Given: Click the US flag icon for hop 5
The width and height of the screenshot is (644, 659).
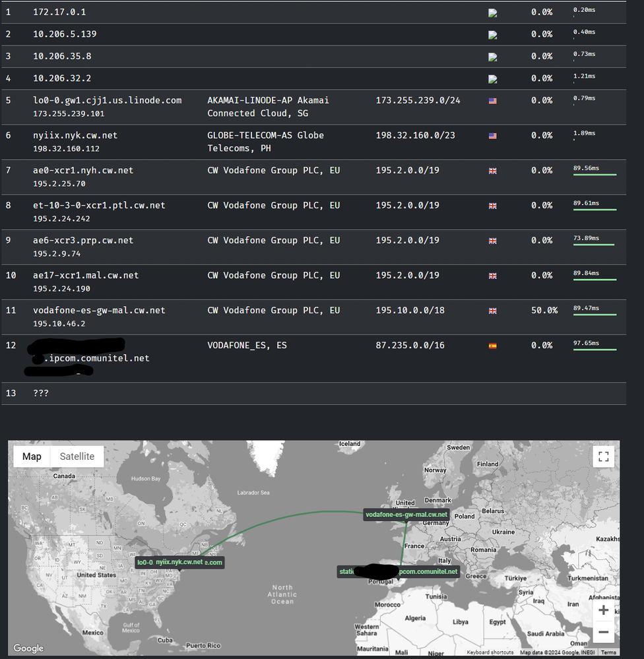Looking at the screenshot, I should [x=492, y=101].
